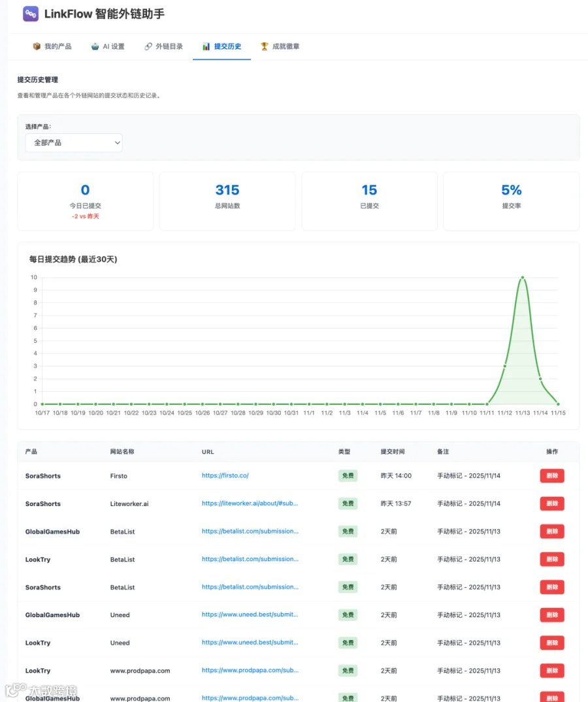
Task: Delete GlobalGamesHub's BetaList record
Action: pos(551,532)
